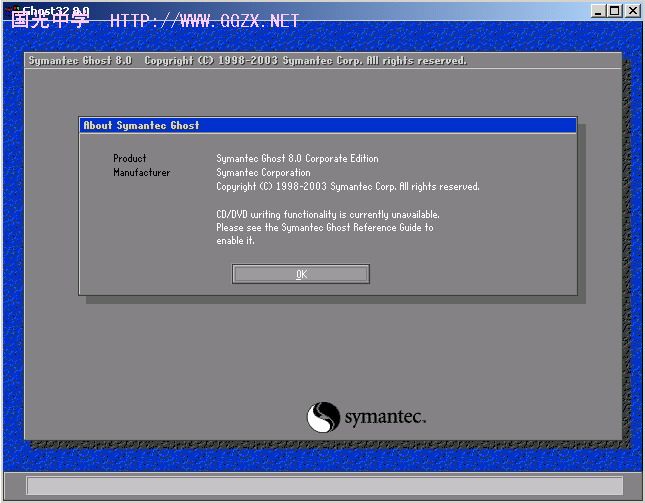Viewport: 645px width, 503px height.
Task: Click the 'Symantec Ghost 8.0' header bar text
Action: (80, 60)
